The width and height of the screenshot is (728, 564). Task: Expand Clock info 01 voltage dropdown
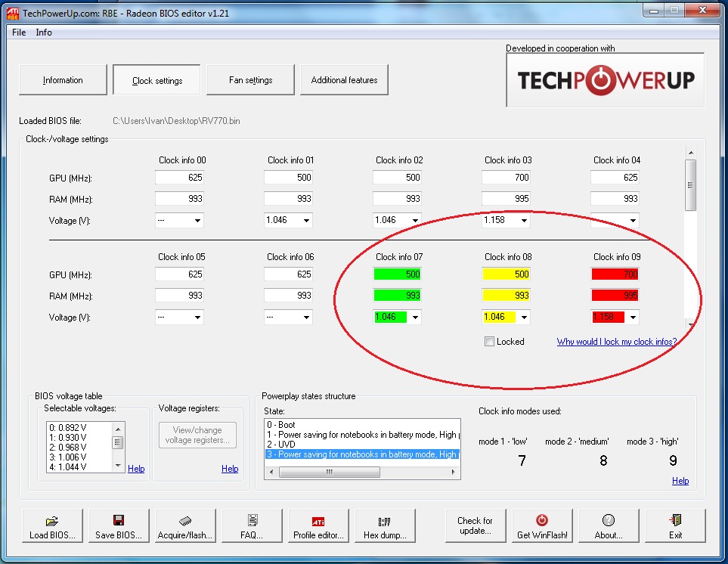(306, 220)
